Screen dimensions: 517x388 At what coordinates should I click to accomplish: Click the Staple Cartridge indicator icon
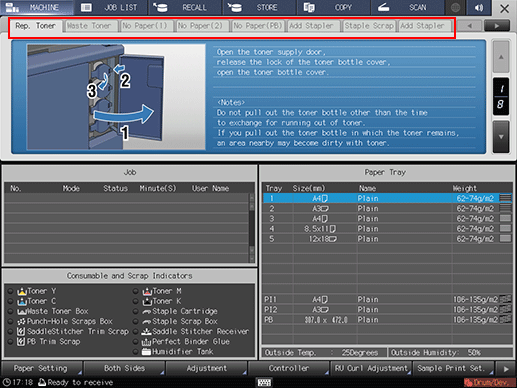click(x=147, y=312)
